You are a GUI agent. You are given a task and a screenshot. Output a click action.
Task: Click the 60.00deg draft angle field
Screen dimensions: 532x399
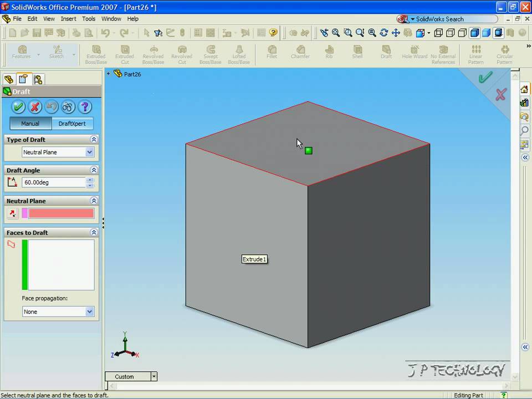(x=54, y=182)
